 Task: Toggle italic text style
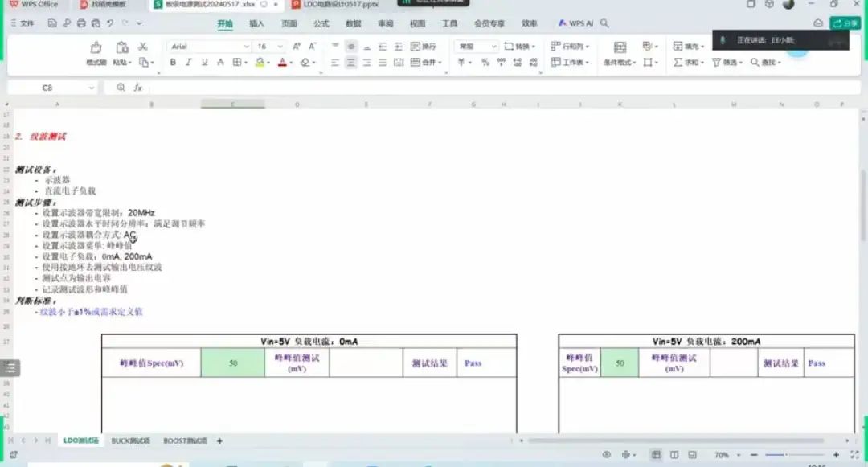pos(188,63)
